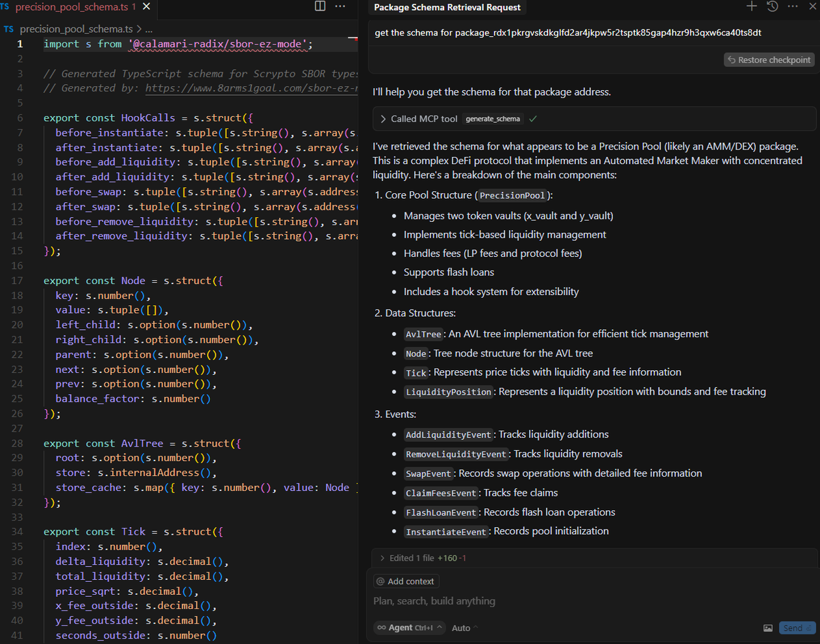Open the editor's more actions ellipsis menu
The image size is (820, 644).
tap(340, 6)
